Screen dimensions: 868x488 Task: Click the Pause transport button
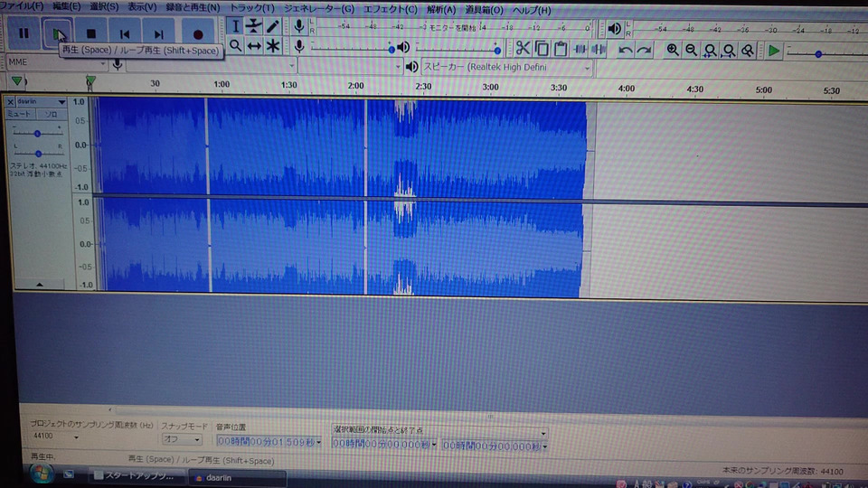24,33
